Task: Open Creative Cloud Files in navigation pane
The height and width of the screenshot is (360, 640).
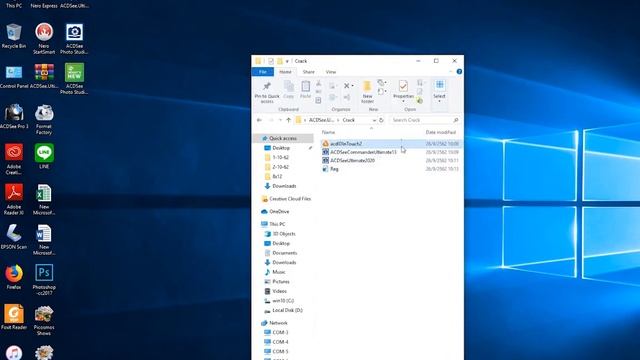Action: point(290,199)
